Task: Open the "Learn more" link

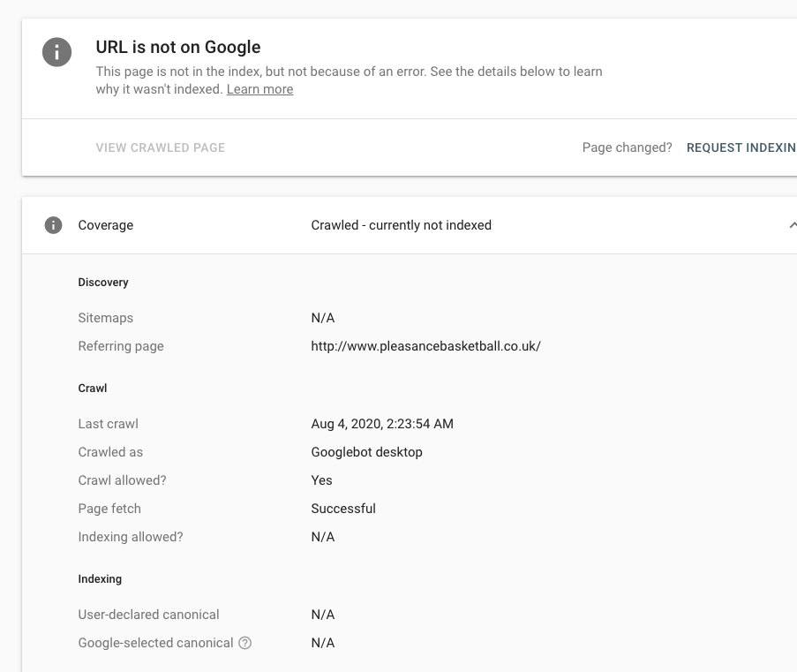Action: 259,88
